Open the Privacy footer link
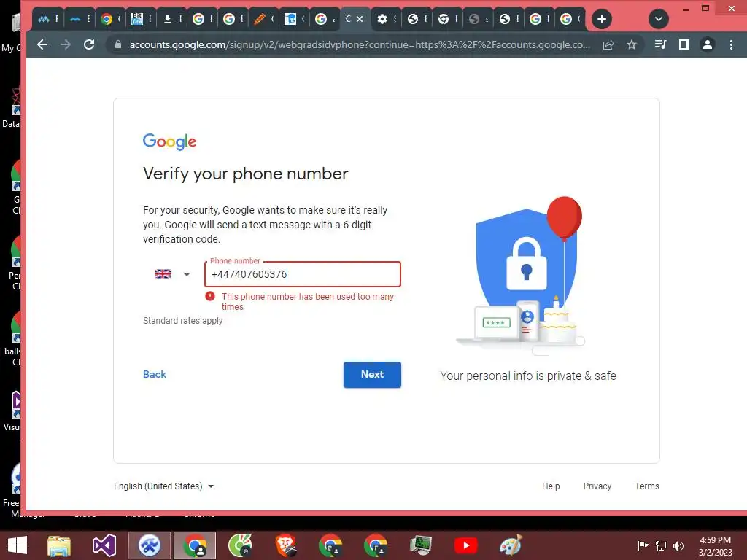The width and height of the screenshot is (747, 560). click(x=597, y=486)
